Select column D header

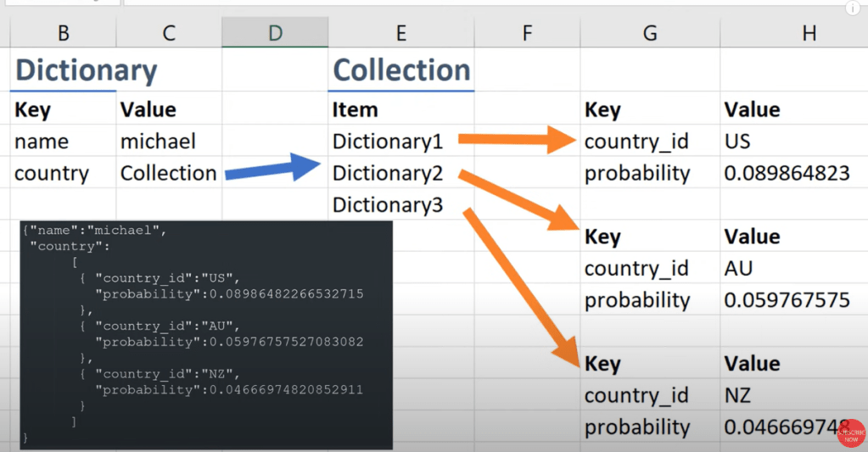click(x=274, y=33)
